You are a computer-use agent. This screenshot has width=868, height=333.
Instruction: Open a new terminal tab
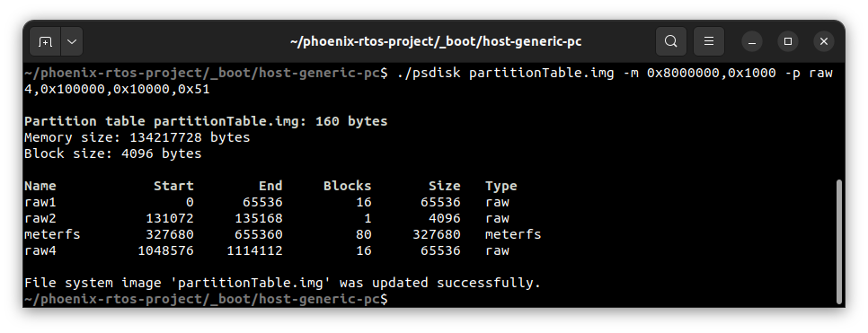tap(45, 41)
